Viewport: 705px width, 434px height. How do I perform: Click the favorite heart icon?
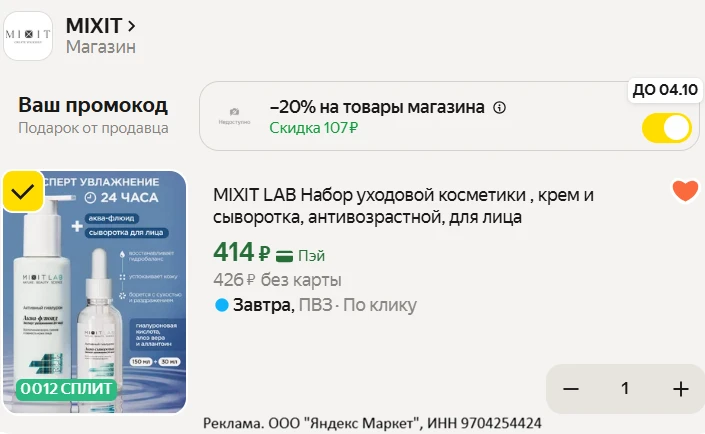[x=685, y=190]
